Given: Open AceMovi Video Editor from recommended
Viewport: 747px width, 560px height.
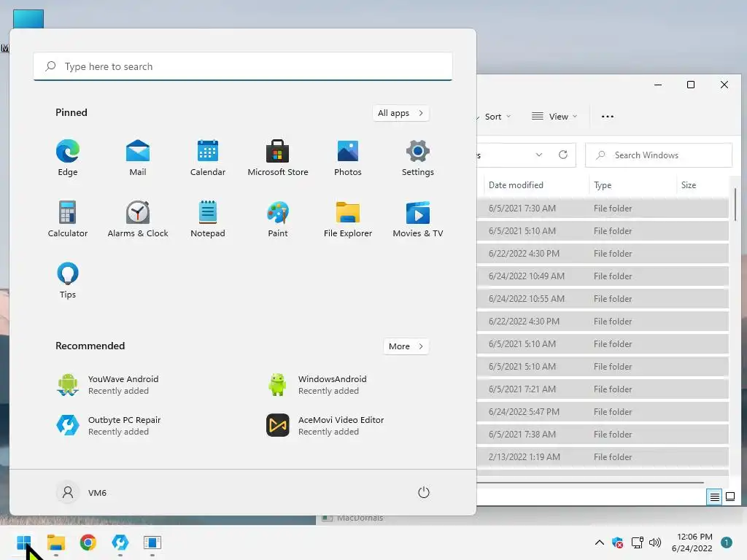Looking at the screenshot, I should coord(325,426).
